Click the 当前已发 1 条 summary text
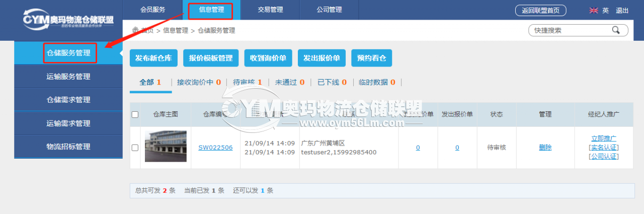The image size is (644, 214). pos(204,191)
